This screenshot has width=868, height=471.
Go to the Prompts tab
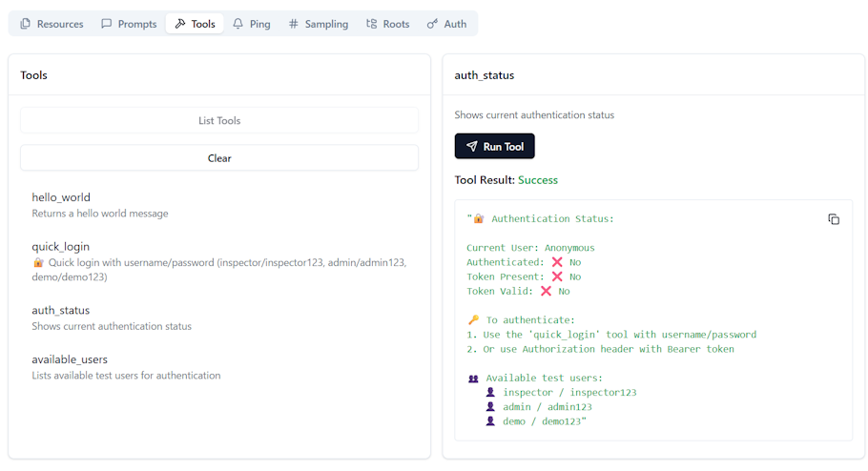[129, 24]
